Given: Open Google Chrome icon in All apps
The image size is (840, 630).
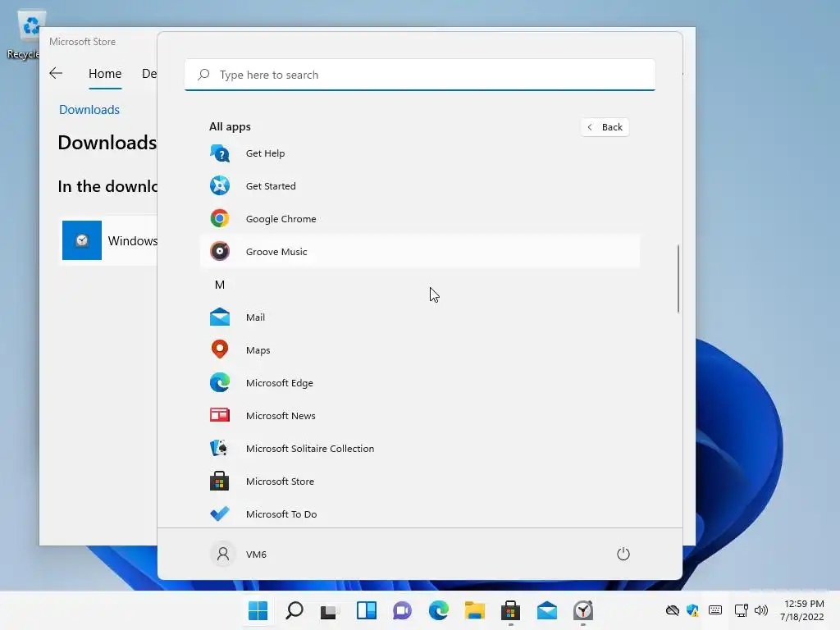Looking at the screenshot, I should [220, 218].
